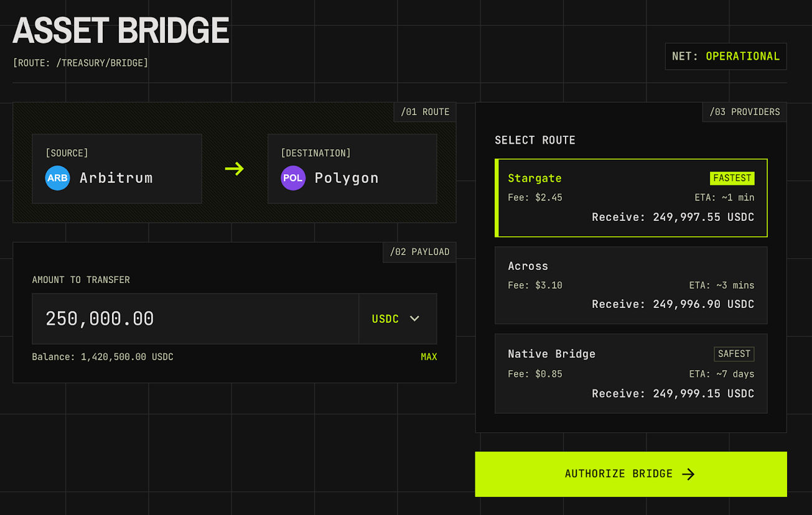Click Receive: 249,997.55 USDC text
The height and width of the screenshot is (515, 812).
(673, 217)
